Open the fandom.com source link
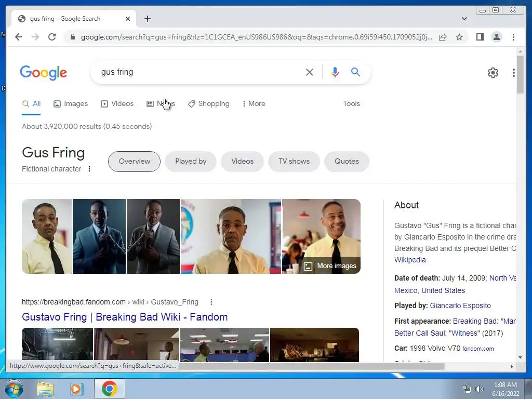The height and width of the screenshot is (399, 532). pyautogui.click(x=478, y=349)
